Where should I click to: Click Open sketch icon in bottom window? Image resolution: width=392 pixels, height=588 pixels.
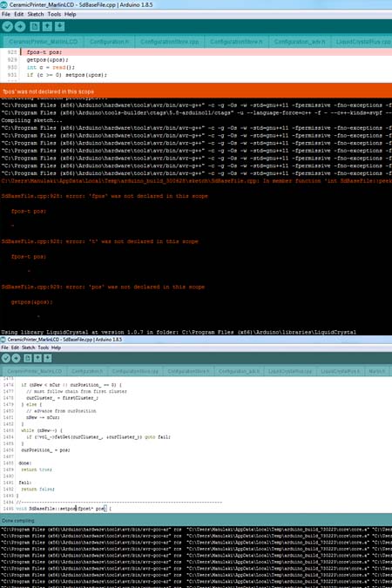pos(37,358)
